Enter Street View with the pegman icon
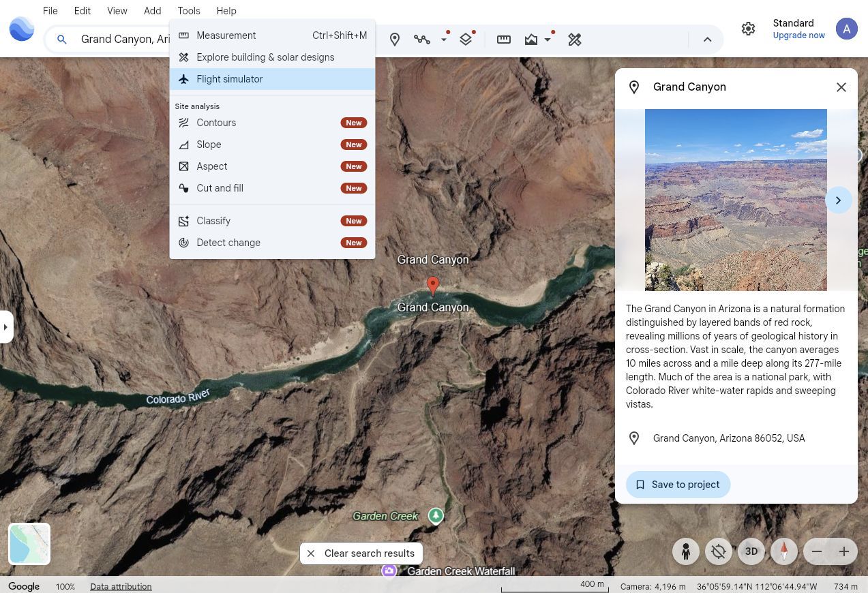The image size is (868, 593). [686, 551]
